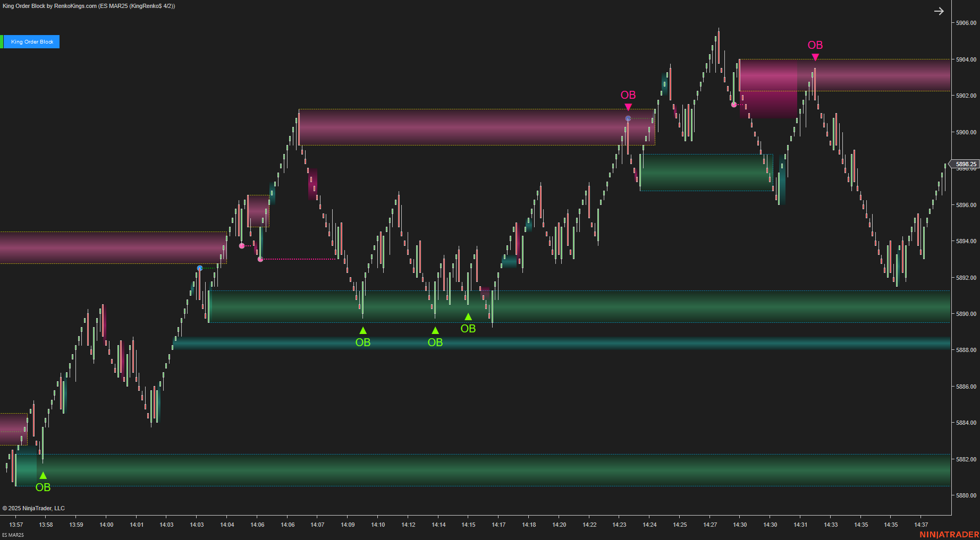Click the pink dotted circle near the 14:06 bar
The height and width of the screenshot is (540, 980).
(x=260, y=259)
